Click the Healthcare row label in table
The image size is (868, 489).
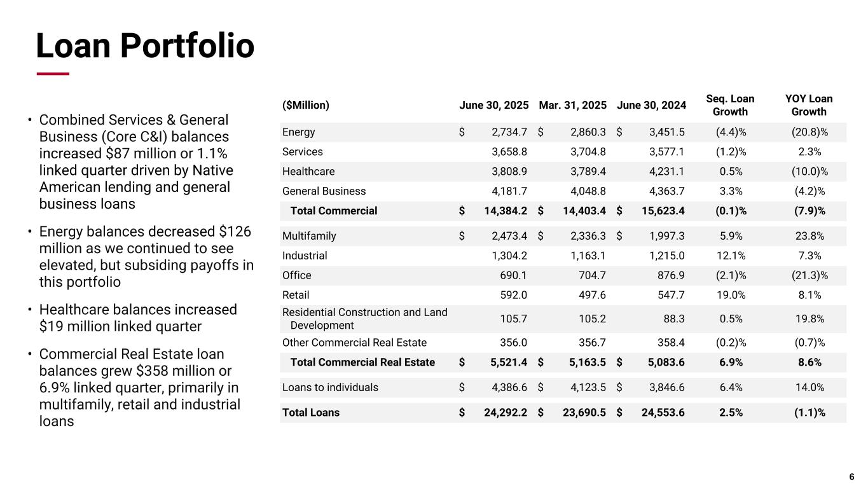(x=308, y=172)
